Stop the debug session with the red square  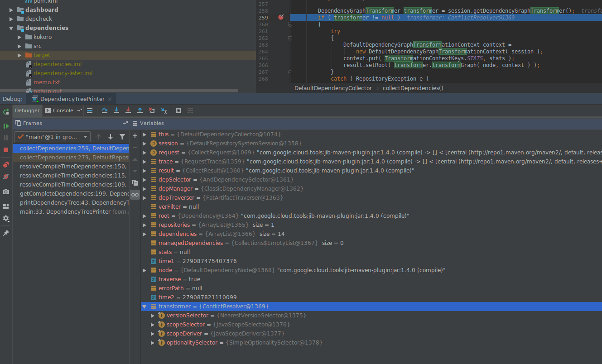click(x=6, y=148)
